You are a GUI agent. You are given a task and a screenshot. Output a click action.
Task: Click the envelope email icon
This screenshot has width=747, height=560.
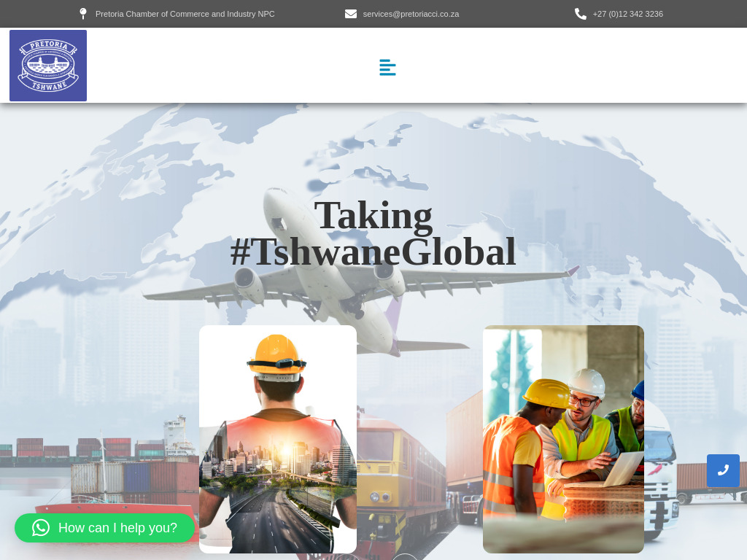[351, 14]
